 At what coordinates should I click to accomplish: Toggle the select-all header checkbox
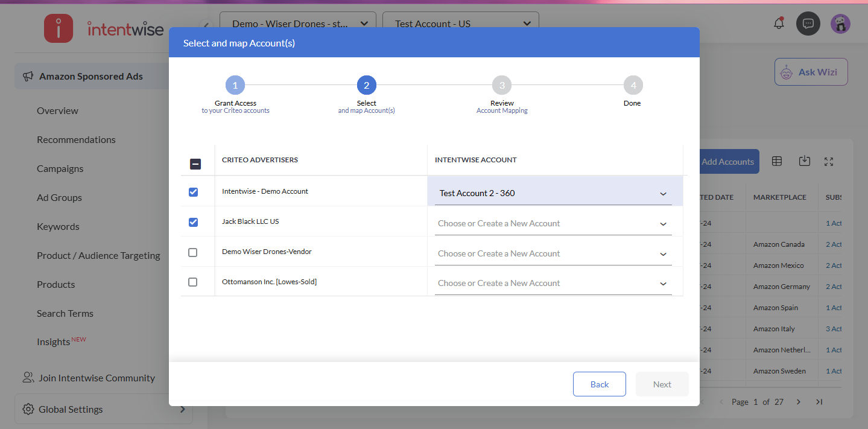[195, 164]
